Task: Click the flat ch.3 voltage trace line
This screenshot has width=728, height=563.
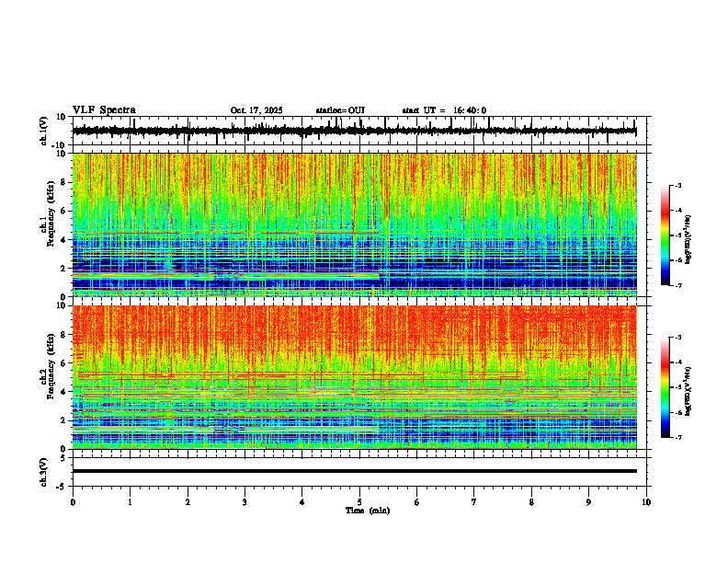Action: tap(355, 471)
